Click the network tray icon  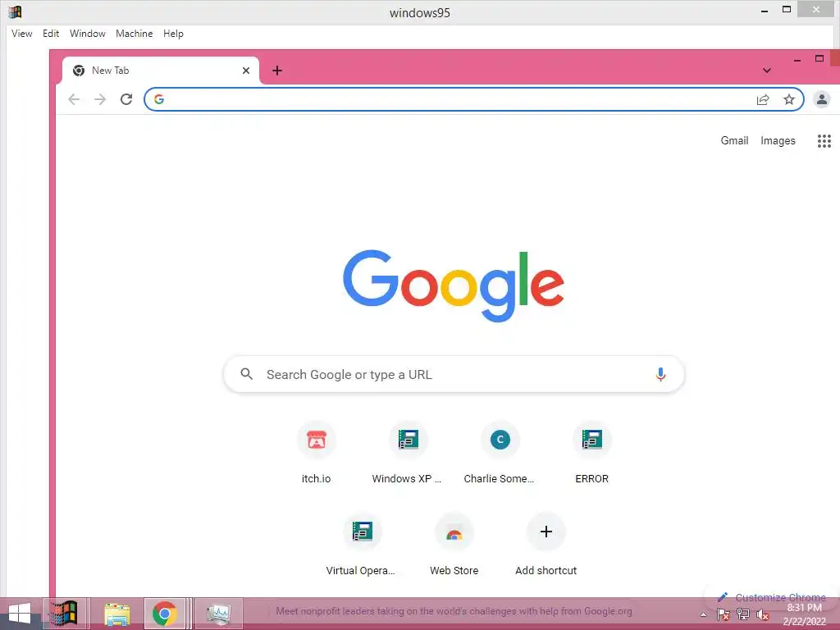coord(743,614)
